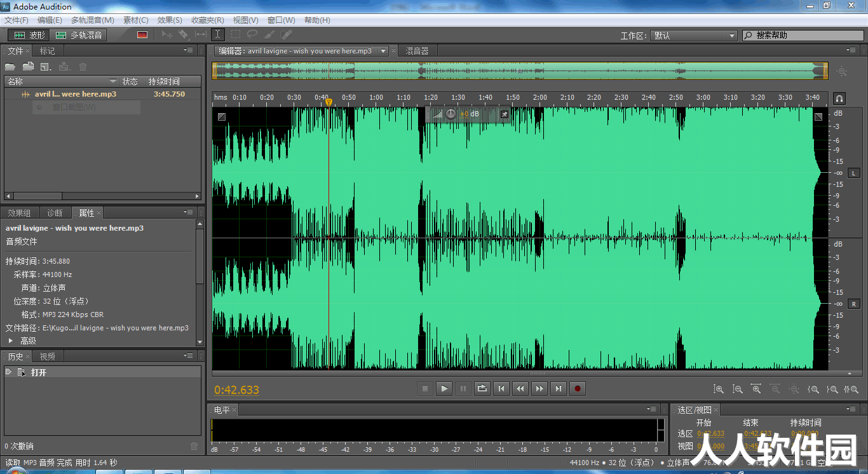Open the 多轨混音(M) menu
Screen dimensions: 868x474
point(93,20)
